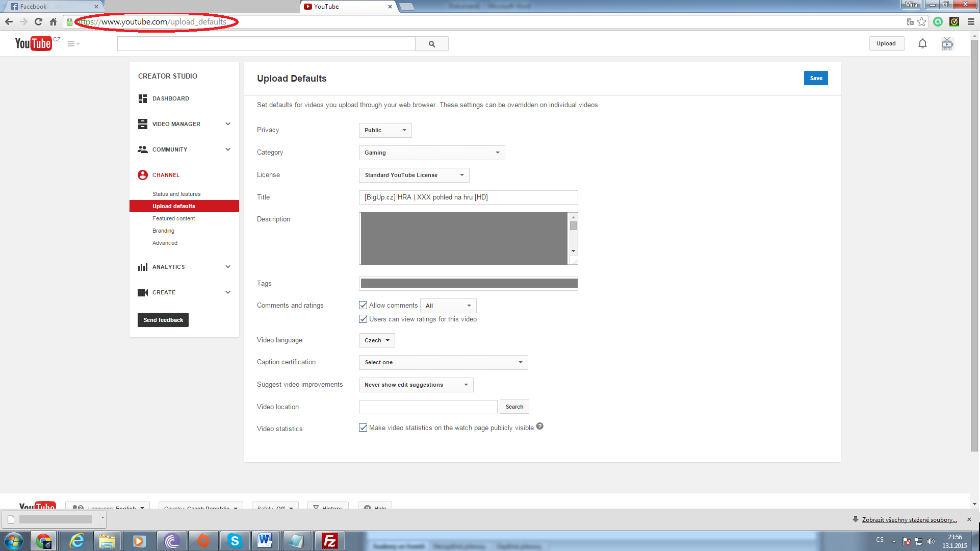Viewport: 980px width, 551px height.
Task: Expand the Create section chevron
Action: click(x=228, y=292)
